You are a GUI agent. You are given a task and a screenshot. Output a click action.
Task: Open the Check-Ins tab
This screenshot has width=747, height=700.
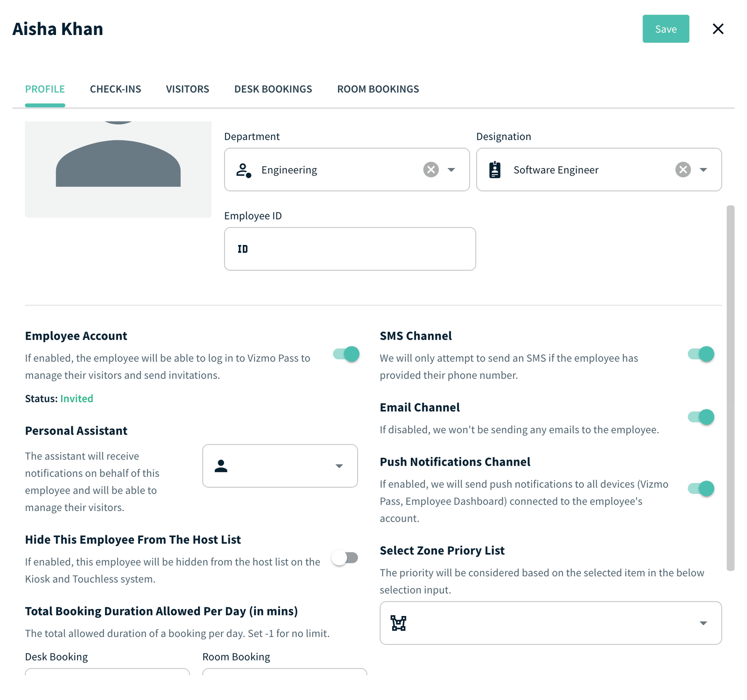pyautogui.click(x=115, y=89)
